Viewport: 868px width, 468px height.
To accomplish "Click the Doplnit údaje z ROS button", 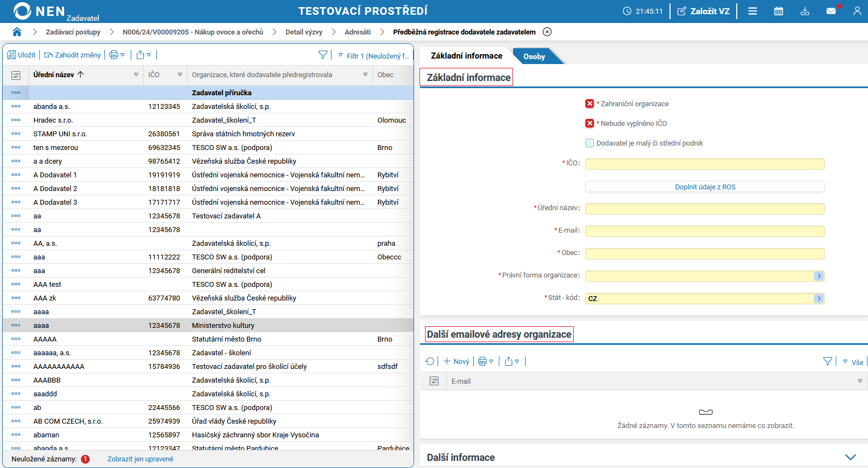I will [x=704, y=187].
